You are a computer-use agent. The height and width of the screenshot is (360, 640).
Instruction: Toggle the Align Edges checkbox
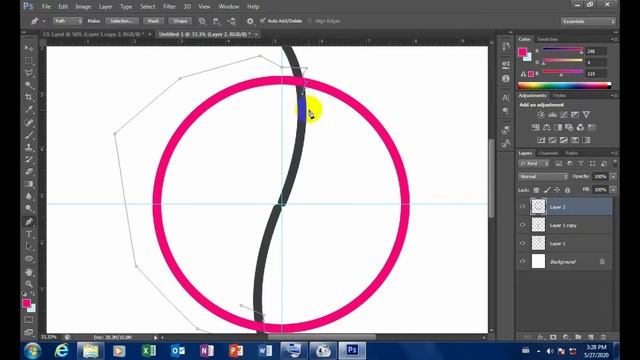(310, 21)
